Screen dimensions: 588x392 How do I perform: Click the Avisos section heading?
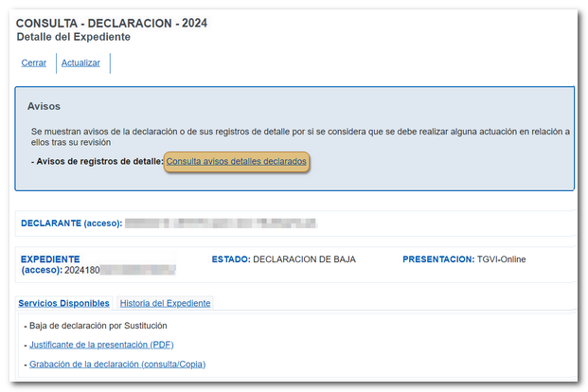point(45,107)
